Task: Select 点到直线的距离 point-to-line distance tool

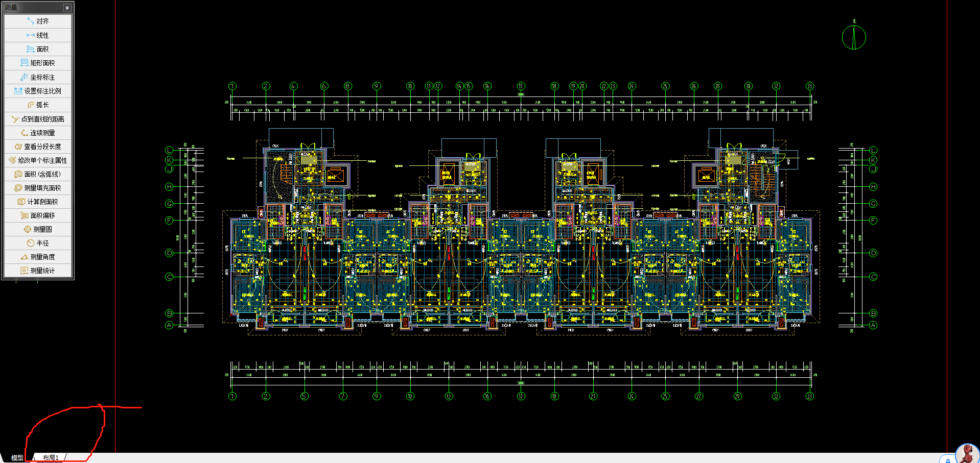Action: point(38,119)
